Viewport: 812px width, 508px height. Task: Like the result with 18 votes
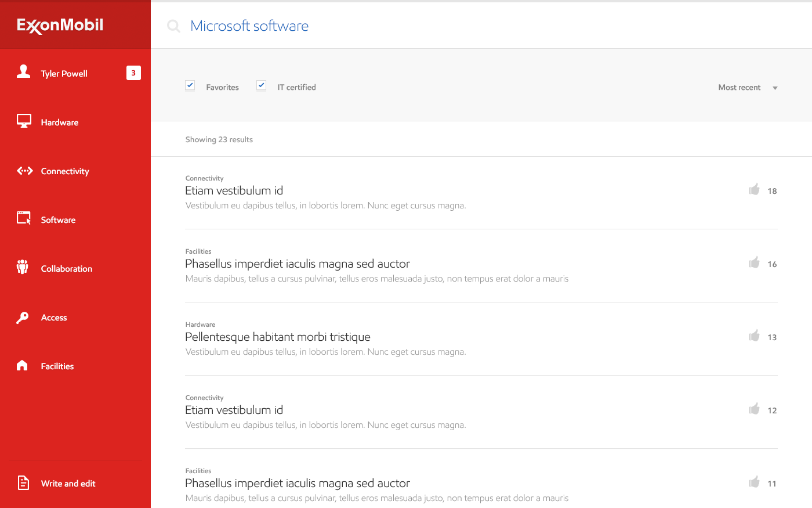754,189
